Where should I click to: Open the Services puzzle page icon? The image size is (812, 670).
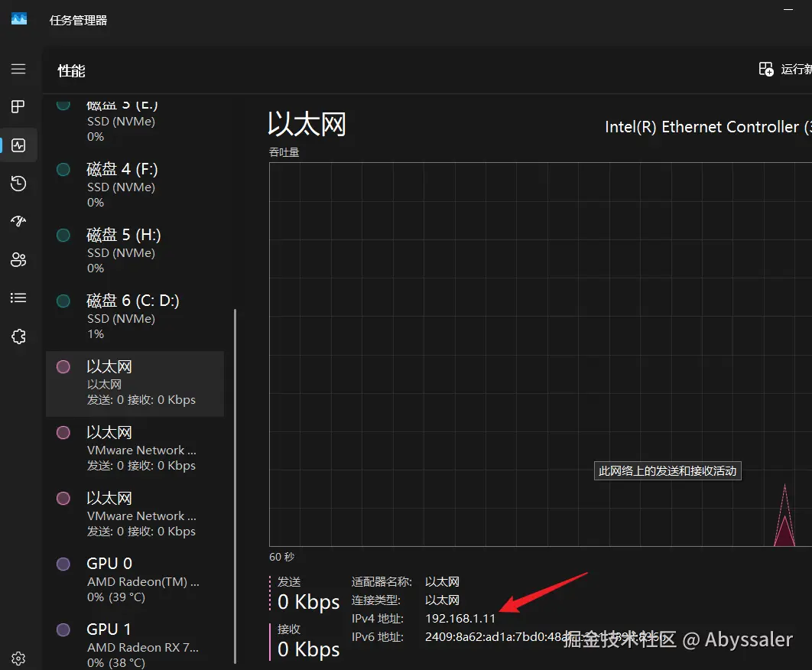[18, 337]
